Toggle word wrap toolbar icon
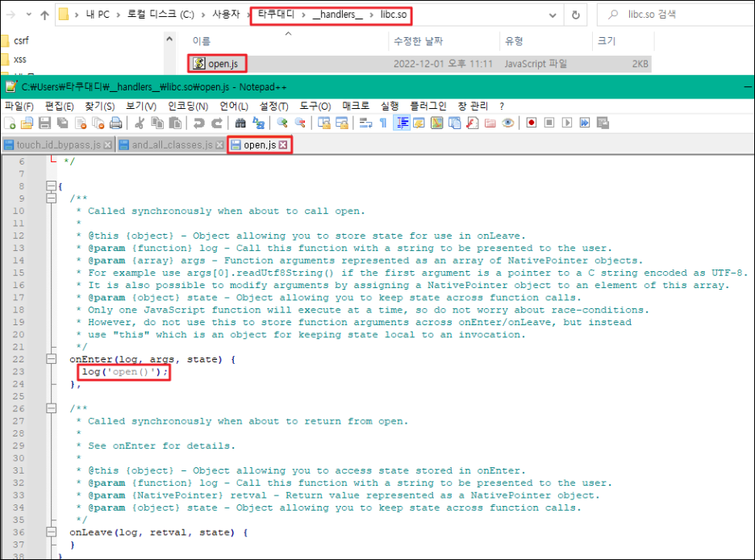This screenshot has width=755, height=560. (365, 123)
